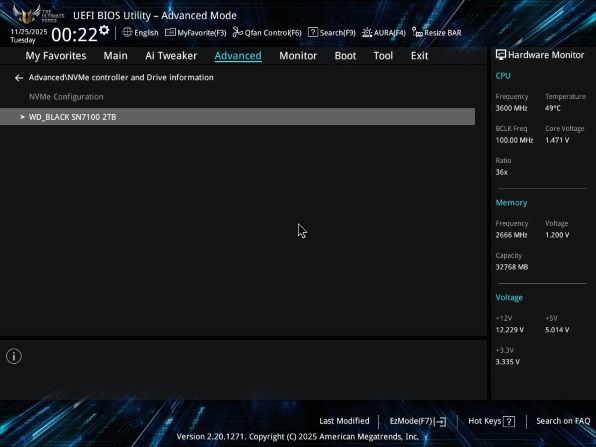Click the 00:22 clock time

coord(74,35)
